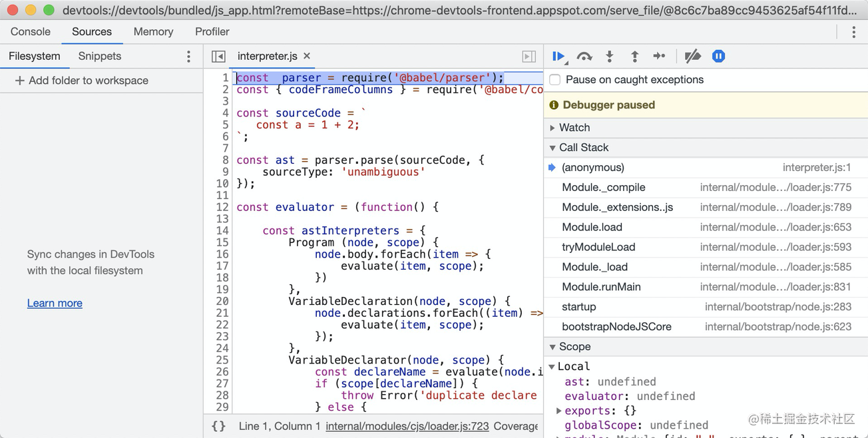Click Add folder to workspace
Viewport: 868px width, 438px height.
point(81,81)
